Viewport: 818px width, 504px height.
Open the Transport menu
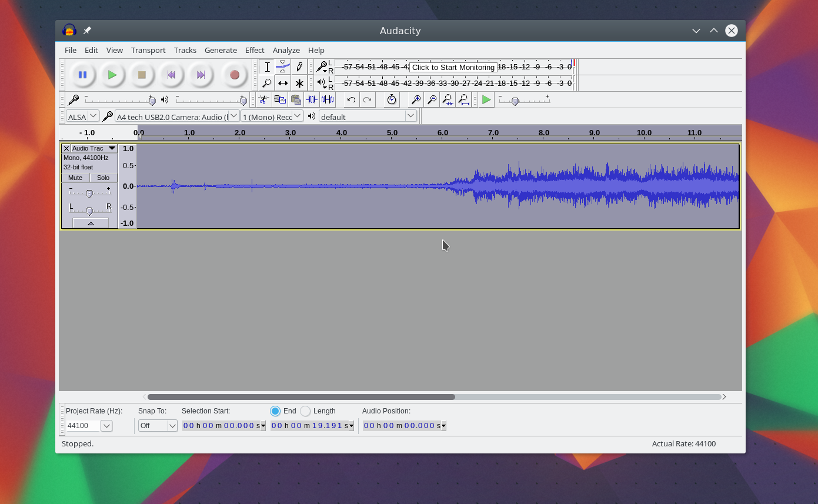148,50
